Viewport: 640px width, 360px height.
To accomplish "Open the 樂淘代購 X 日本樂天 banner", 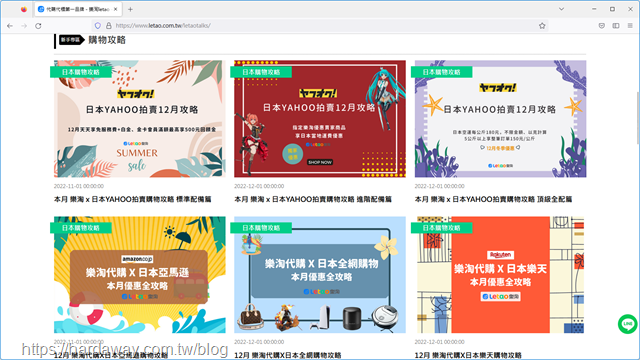I will pos(500,275).
